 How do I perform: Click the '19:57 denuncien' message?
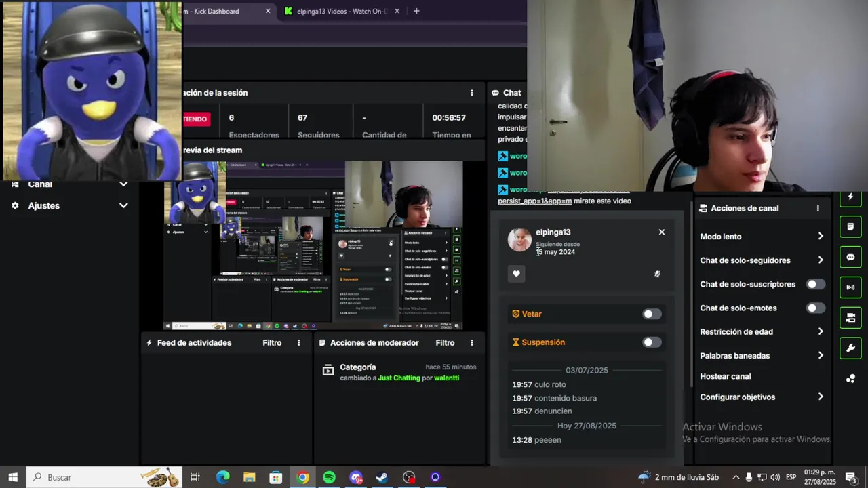coord(542,411)
